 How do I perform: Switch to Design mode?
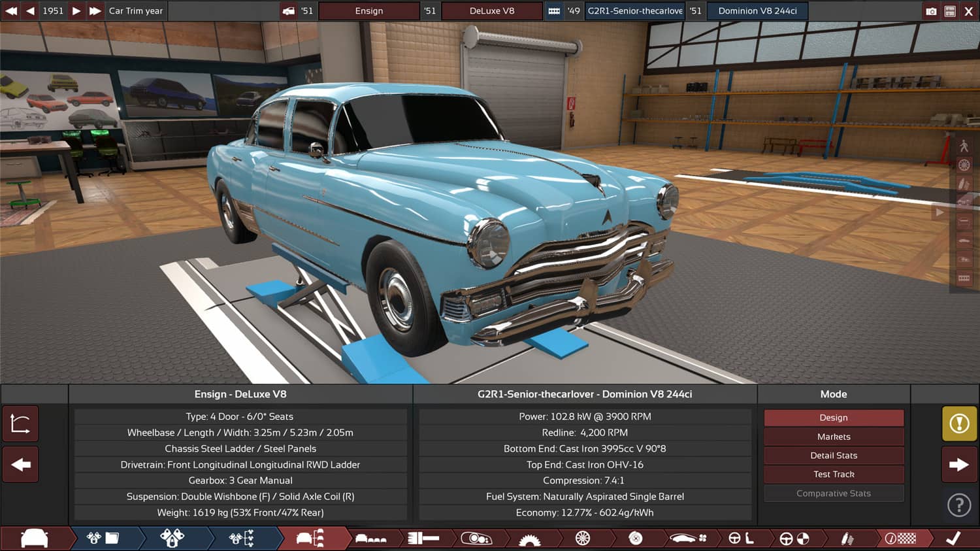tap(834, 417)
